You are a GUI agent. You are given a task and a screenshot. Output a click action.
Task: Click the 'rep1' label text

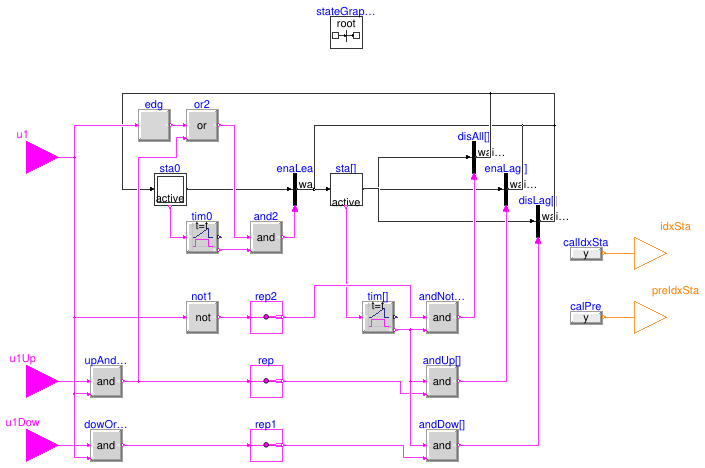[x=266, y=424]
